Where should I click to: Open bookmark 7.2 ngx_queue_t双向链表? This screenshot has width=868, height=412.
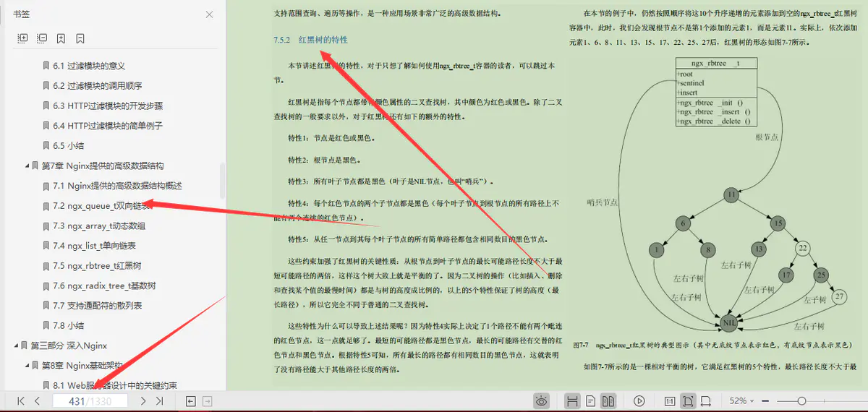click(x=103, y=206)
